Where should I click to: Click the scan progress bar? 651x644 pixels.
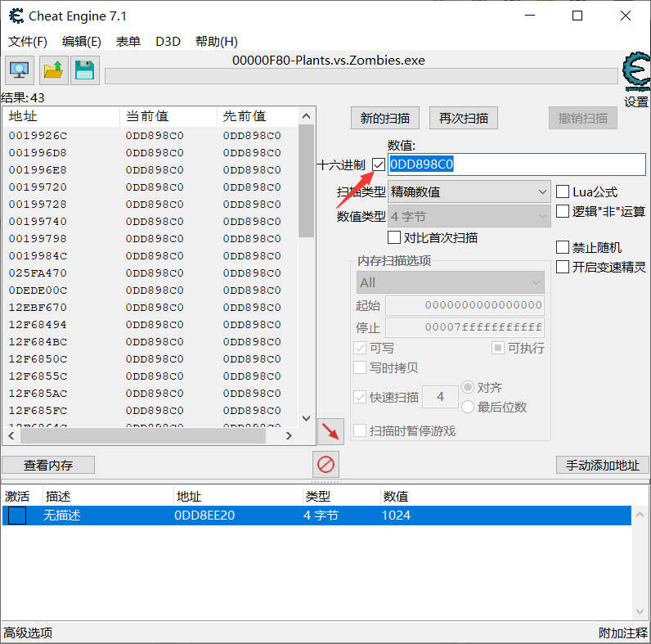(361, 76)
